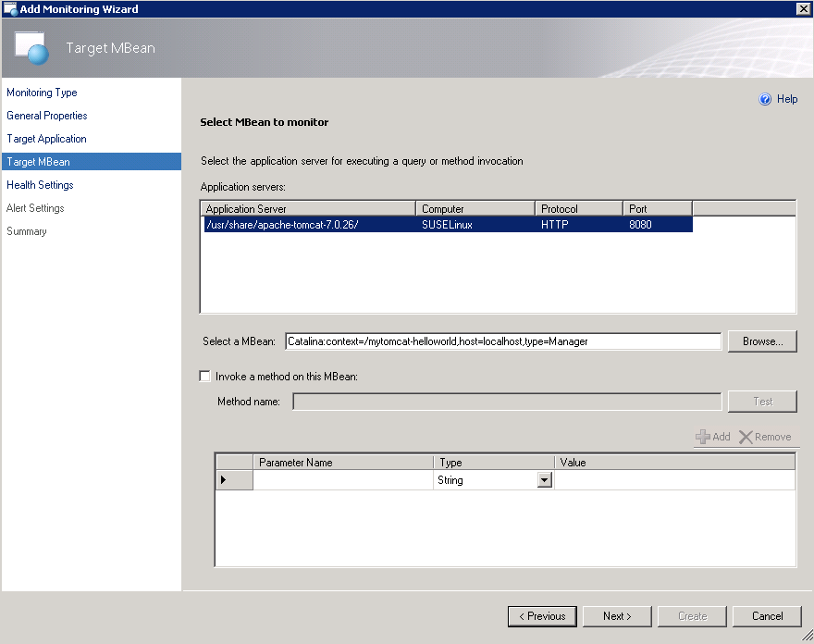
Task: Go to General Properties step
Action: click(47, 116)
